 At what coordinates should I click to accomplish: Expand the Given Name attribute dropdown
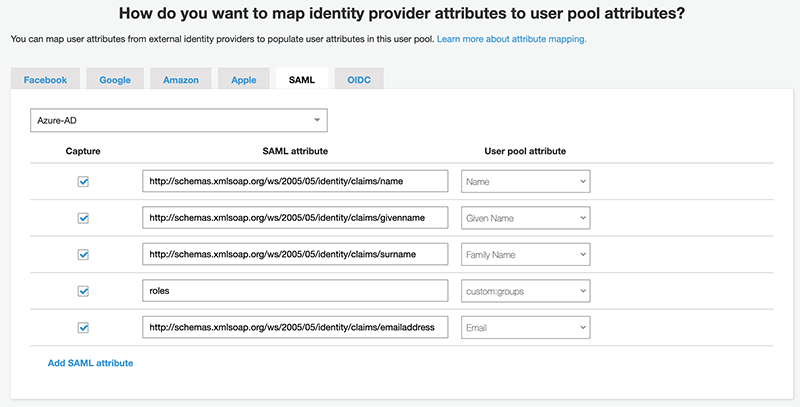tap(525, 218)
